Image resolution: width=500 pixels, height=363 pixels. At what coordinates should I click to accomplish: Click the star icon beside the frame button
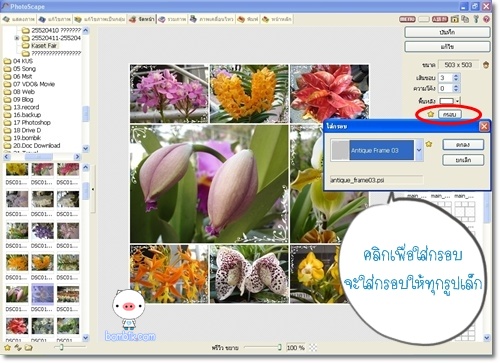pos(431,114)
